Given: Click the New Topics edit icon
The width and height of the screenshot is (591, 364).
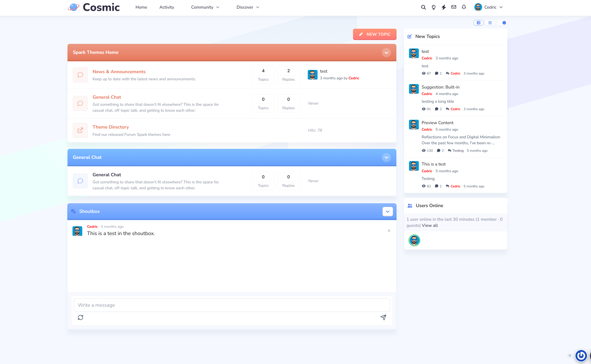Looking at the screenshot, I should [x=409, y=36].
